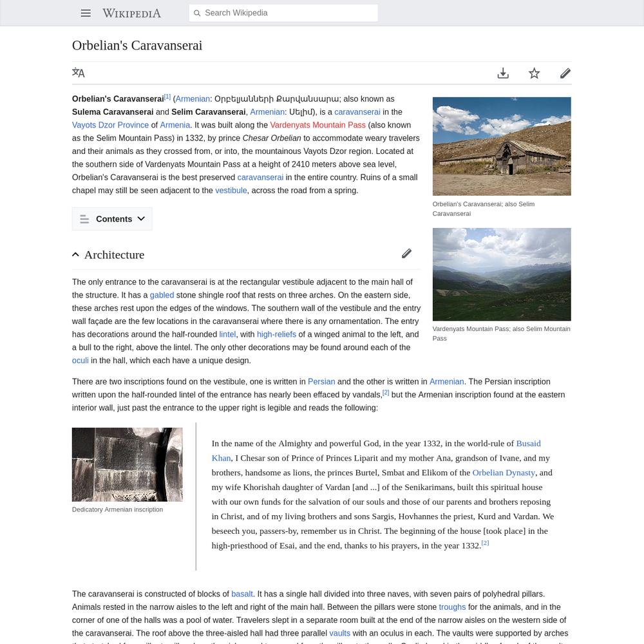Click caption 'Orbelian's Caravanserai; also Selim Caravanserai'
The width and height of the screenshot is (644, 644).
click(484, 209)
